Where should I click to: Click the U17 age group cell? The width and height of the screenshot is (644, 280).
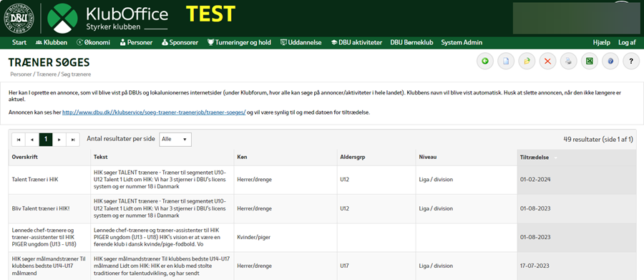[376, 266]
